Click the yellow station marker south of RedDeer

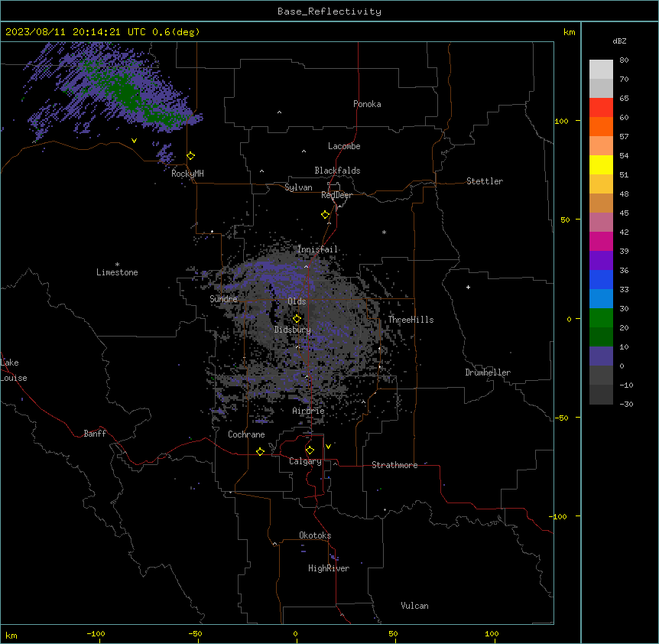pos(325,214)
